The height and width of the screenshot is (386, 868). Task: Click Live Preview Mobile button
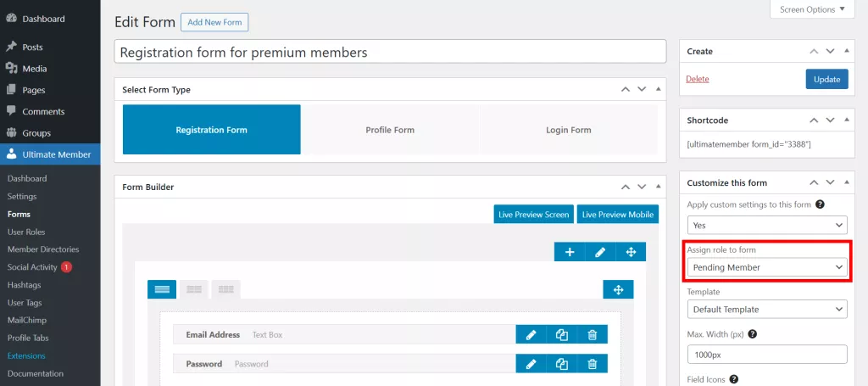click(617, 215)
